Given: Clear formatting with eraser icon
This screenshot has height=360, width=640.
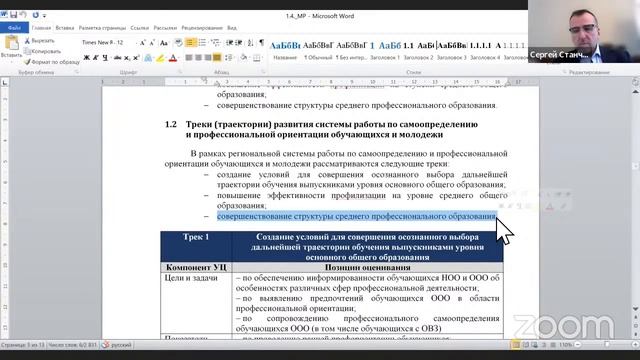Looking at the screenshot, I should click(178, 42).
